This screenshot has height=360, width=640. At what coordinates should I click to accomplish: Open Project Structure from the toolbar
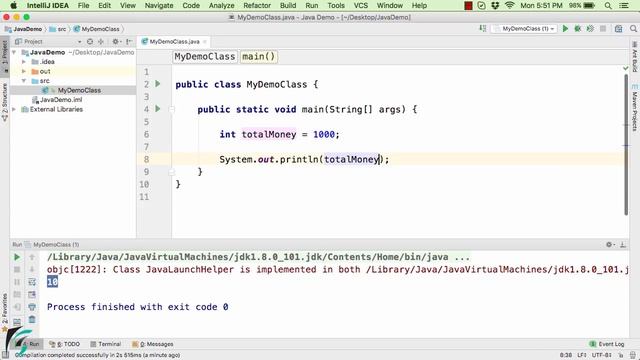tap(619, 29)
